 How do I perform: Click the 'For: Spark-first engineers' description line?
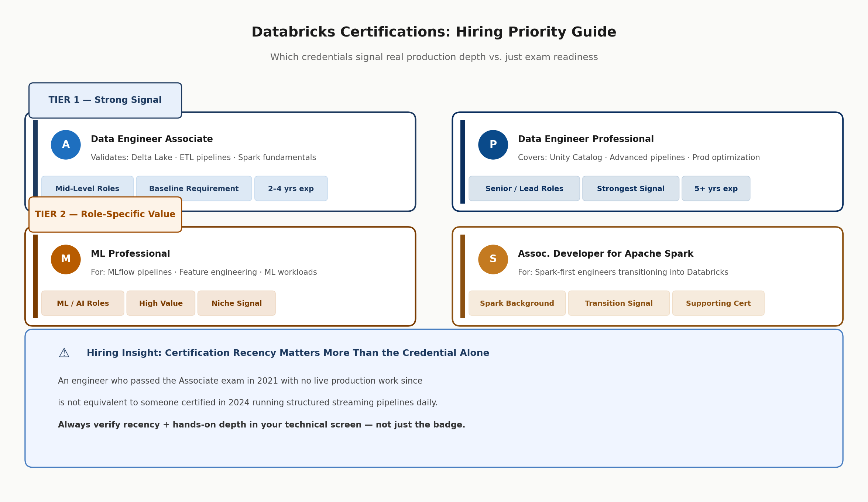623,272
